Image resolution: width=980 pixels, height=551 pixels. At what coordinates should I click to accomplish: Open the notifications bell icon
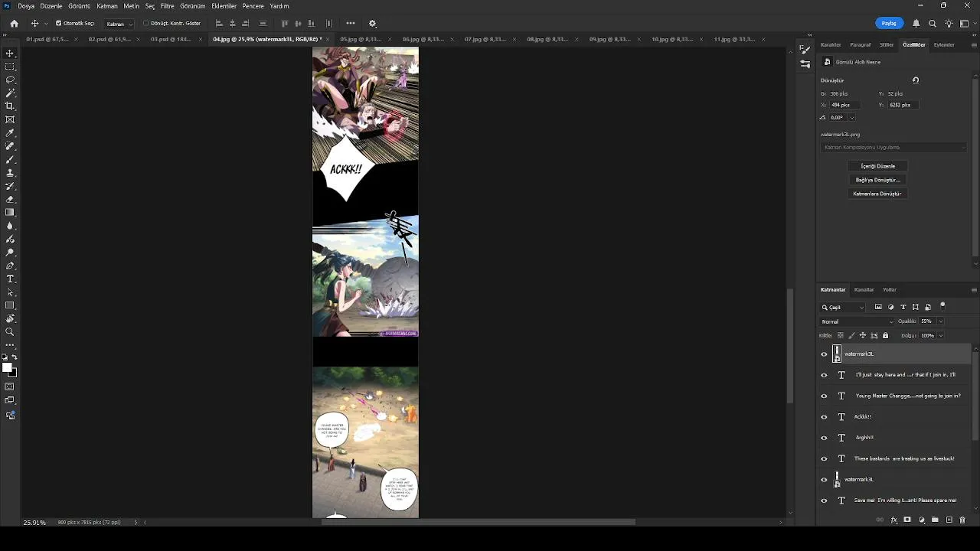pyautogui.click(x=916, y=24)
